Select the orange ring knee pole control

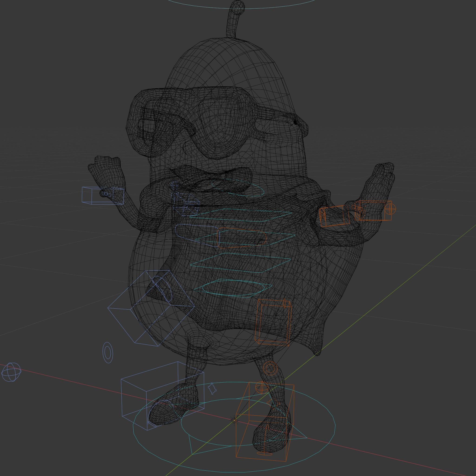tap(271, 369)
